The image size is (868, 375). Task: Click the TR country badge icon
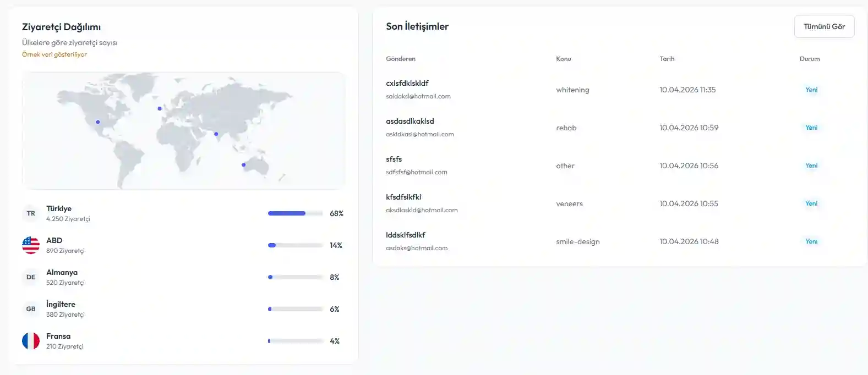pos(31,213)
